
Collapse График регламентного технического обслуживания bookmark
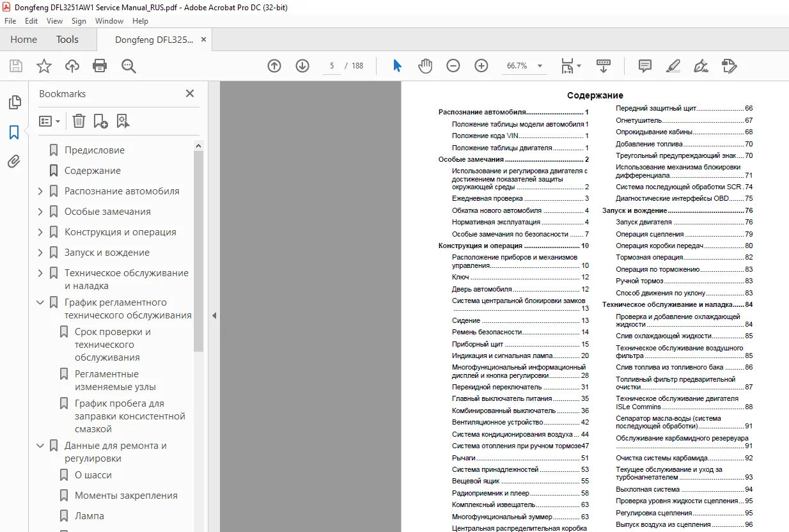(40, 302)
